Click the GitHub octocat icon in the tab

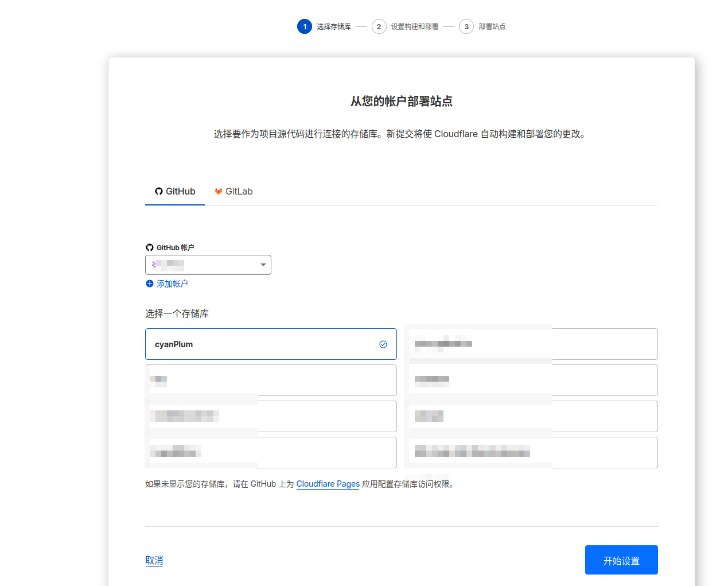(159, 191)
